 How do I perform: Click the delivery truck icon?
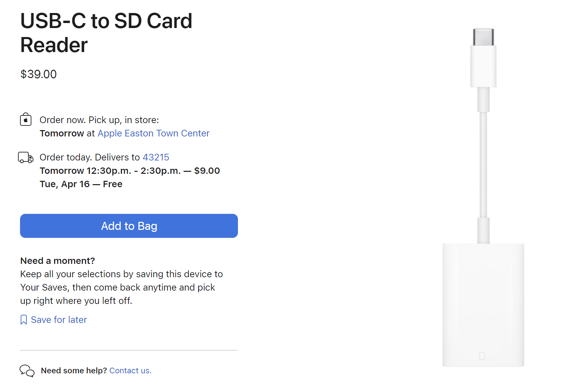tap(26, 157)
